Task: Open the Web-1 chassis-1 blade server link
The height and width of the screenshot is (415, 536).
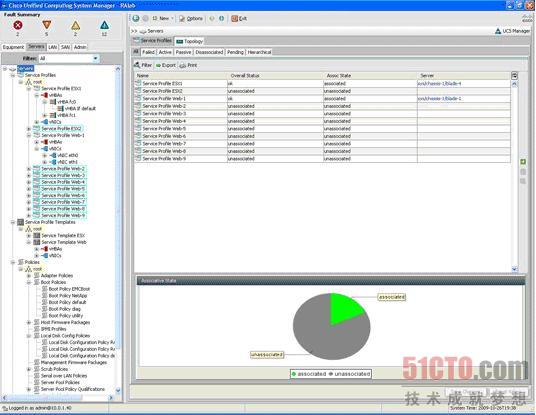Action: pyautogui.click(x=439, y=98)
